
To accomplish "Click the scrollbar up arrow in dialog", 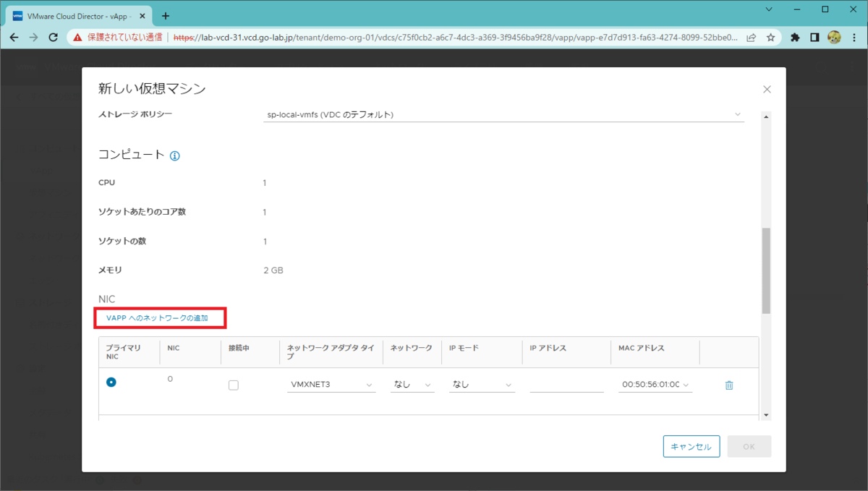I will pyautogui.click(x=766, y=116).
